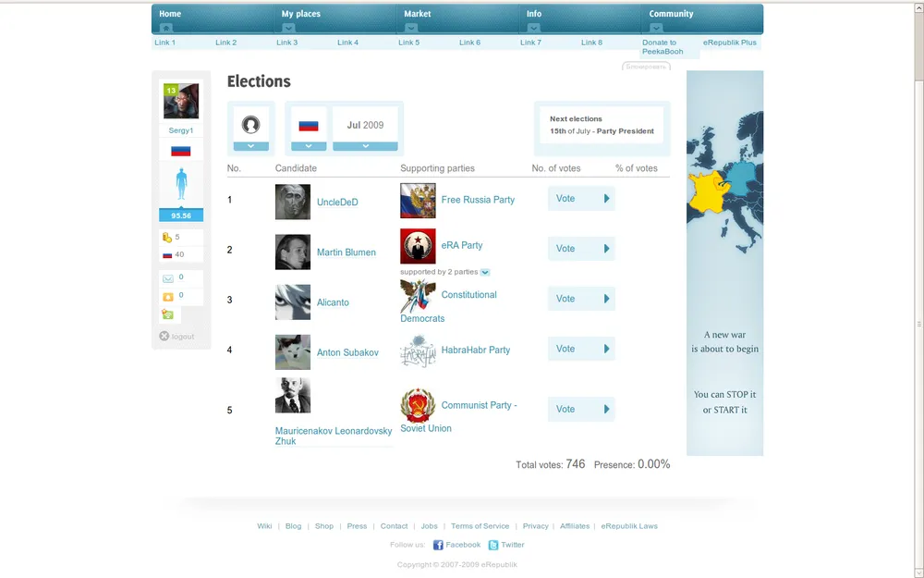Log out using the logout link

[x=182, y=337]
